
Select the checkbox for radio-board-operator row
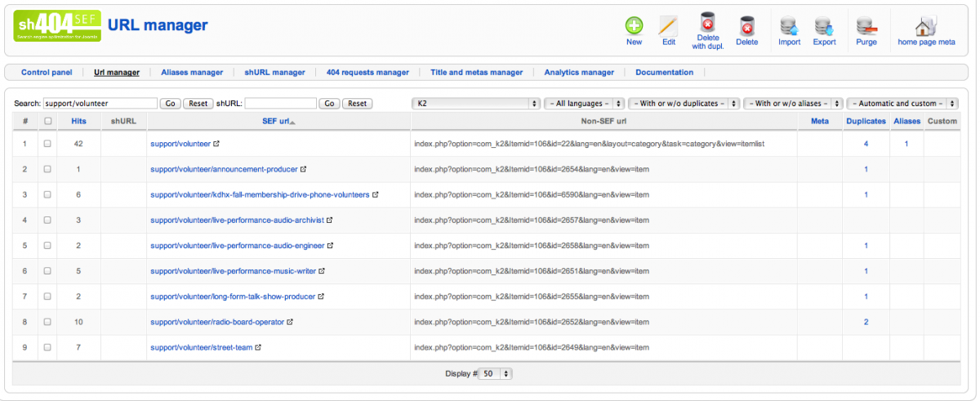point(47,322)
